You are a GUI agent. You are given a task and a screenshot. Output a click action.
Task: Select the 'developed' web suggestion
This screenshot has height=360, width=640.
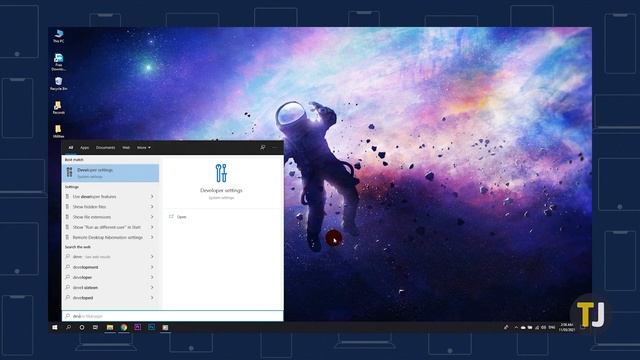(111, 298)
